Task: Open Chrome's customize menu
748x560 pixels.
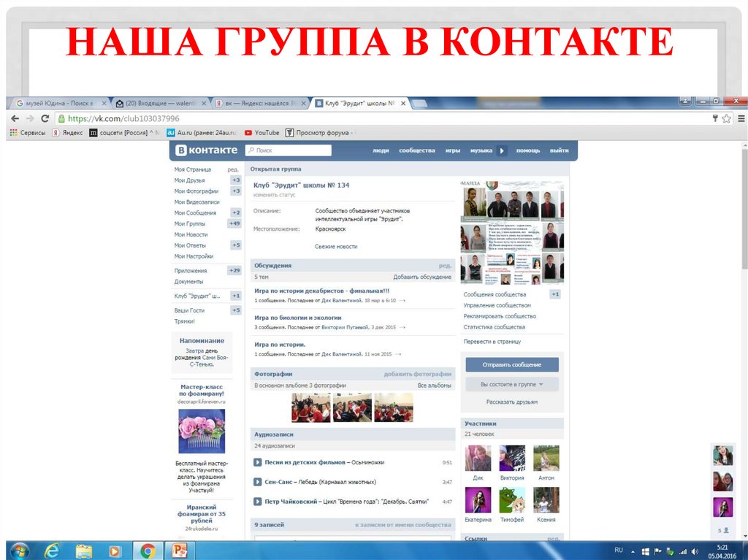Action: pos(741,118)
